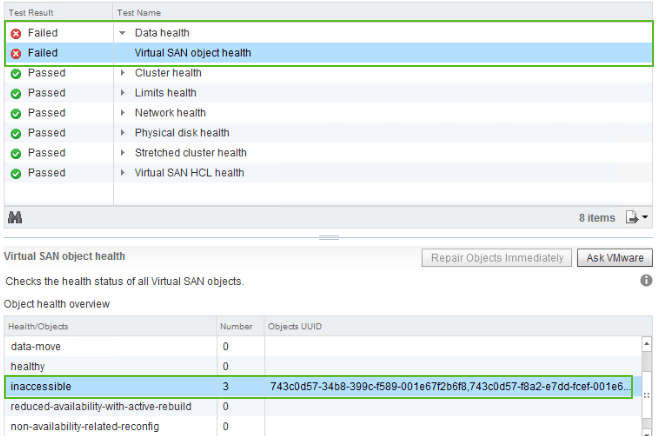Click the green Passed icon for Network health
656x436 pixels.
point(15,113)
